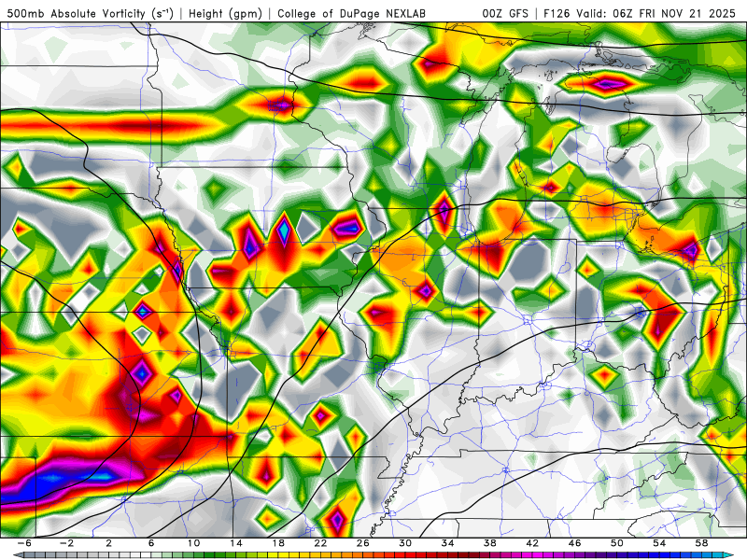Click the '38' color scale label
The image size is (747, 560).
coord(490,543)
